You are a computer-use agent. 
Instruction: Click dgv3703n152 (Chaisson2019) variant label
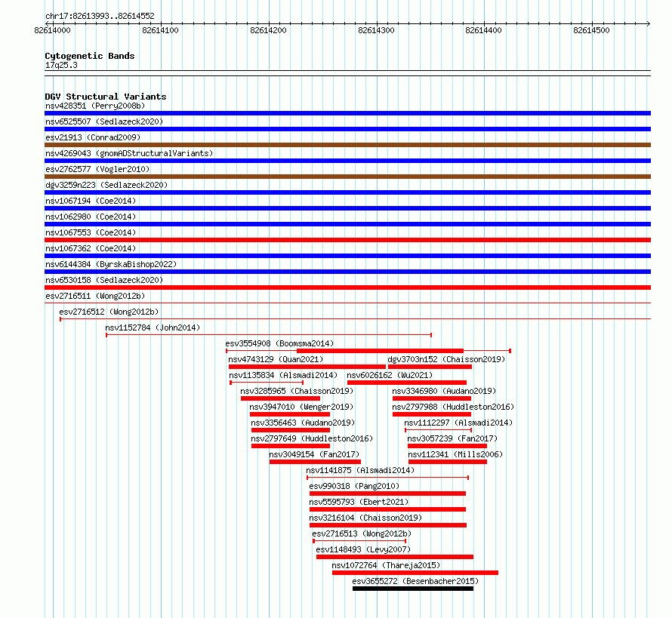click(446, 359)
